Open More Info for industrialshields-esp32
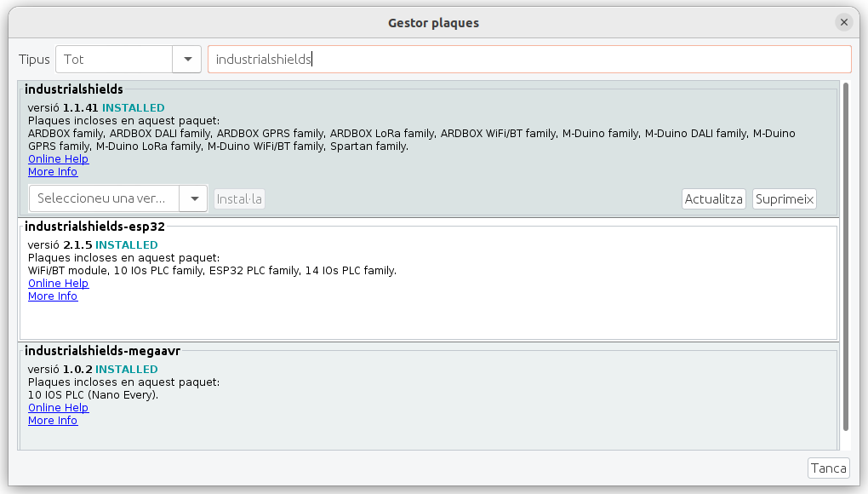 point(53,296)
